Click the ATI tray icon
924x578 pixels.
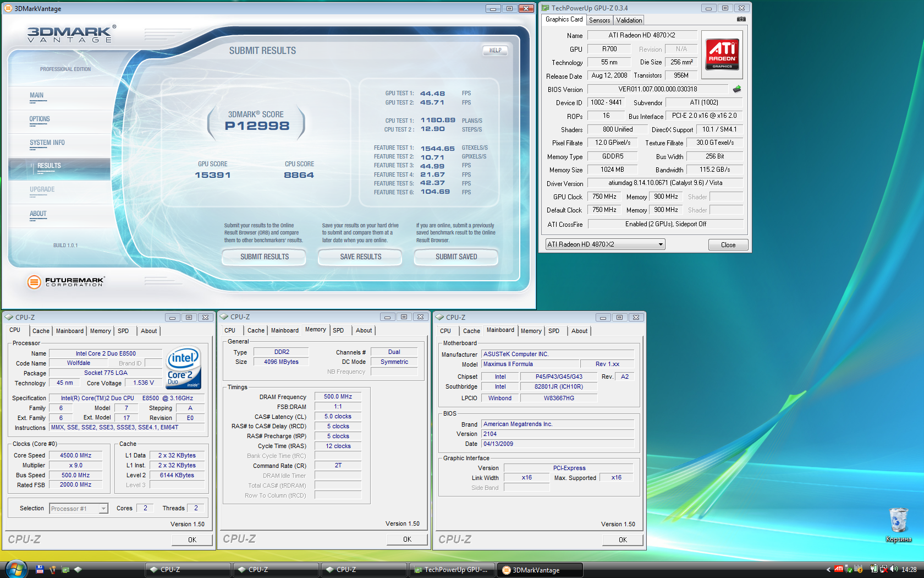click(x=839, y=569)
